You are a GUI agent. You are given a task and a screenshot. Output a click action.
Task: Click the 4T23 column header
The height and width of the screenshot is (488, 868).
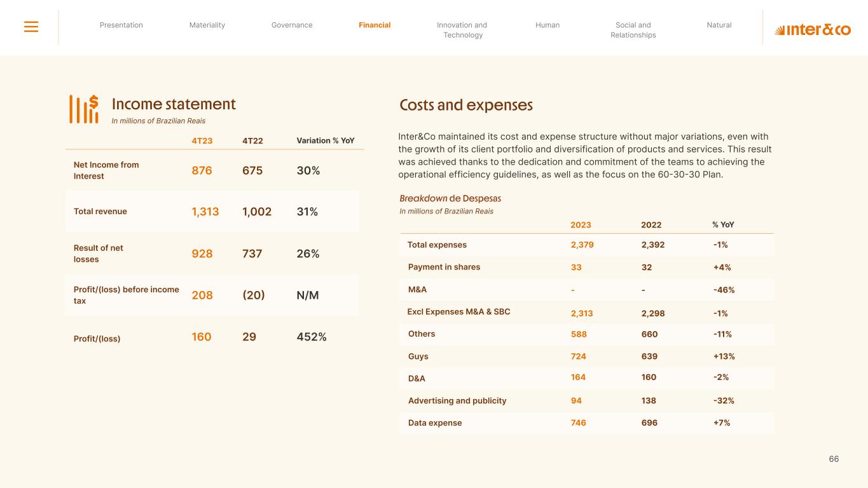[202, 140]
